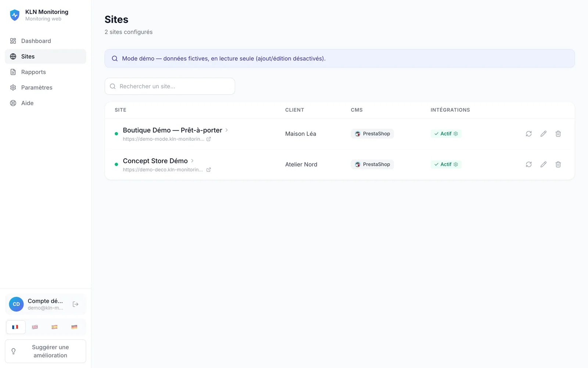Switch language to Spanish flag

click(54, 327)
